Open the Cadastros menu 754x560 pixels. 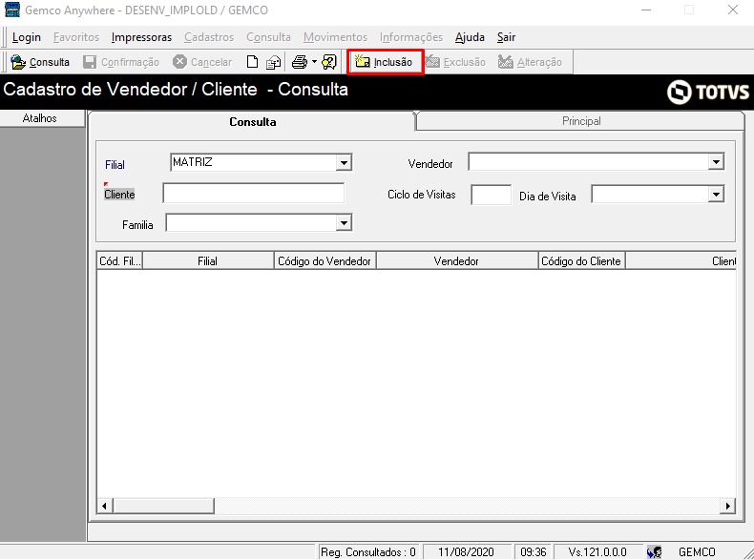point(209,37)
